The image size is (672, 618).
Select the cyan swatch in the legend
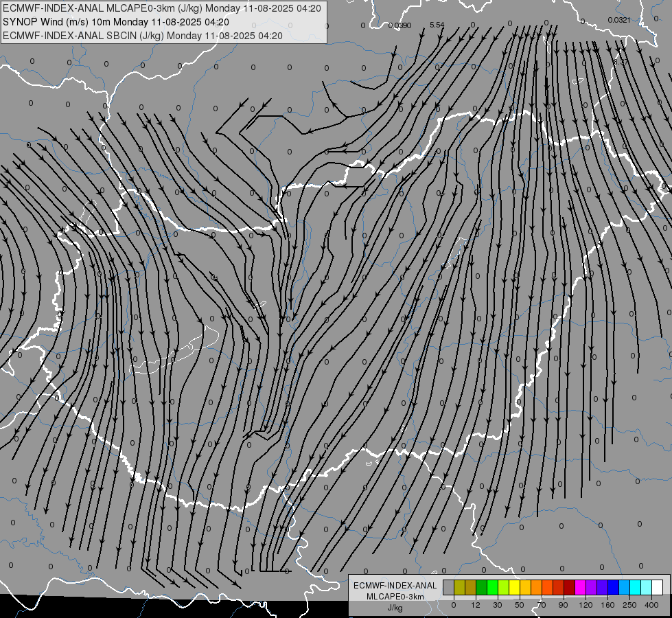635,587
